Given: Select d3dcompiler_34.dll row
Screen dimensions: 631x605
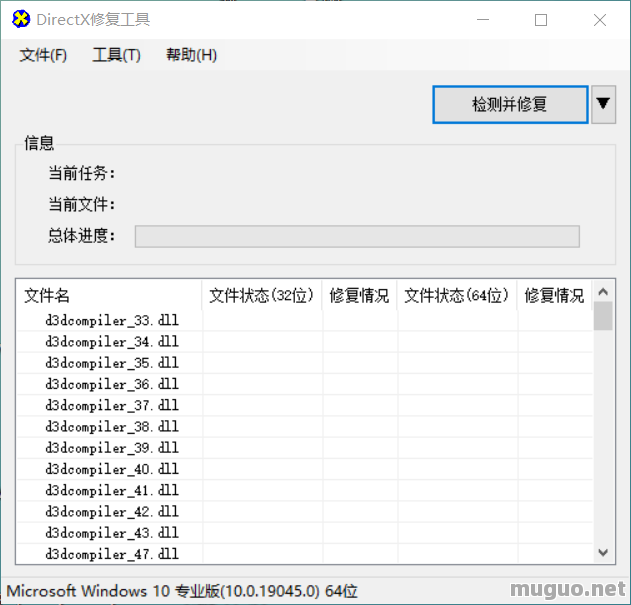Looking at the screenshot, I should tap(305, 342).
